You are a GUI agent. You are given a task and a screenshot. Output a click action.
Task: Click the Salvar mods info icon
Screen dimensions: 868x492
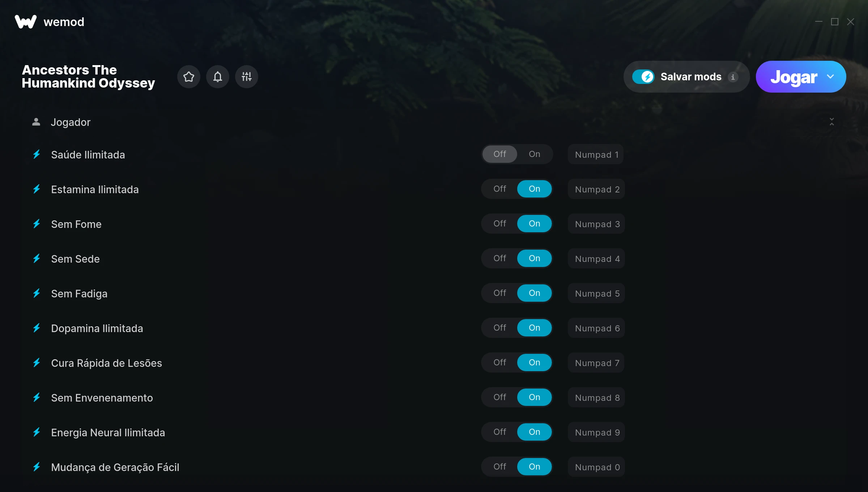[x=733, y=77]
